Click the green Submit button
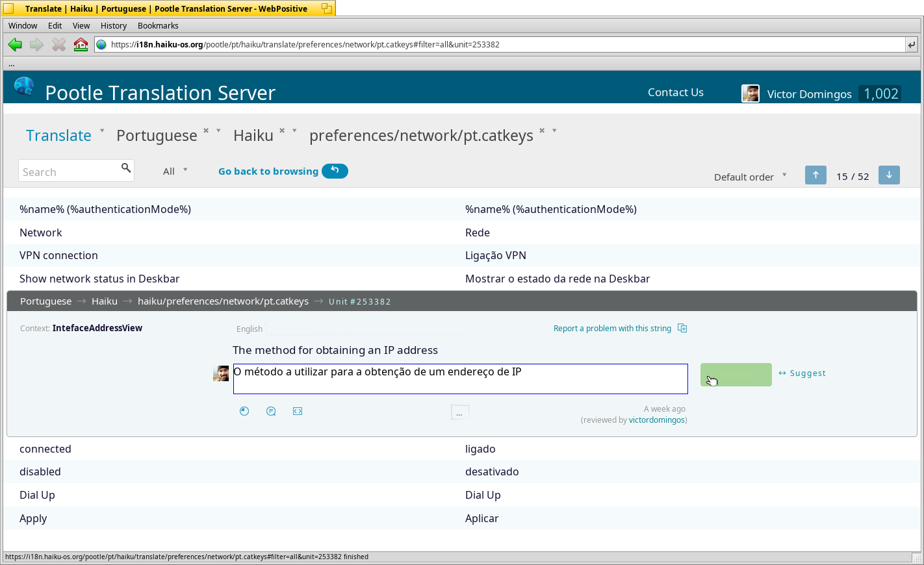 click(x=736, y=375)
